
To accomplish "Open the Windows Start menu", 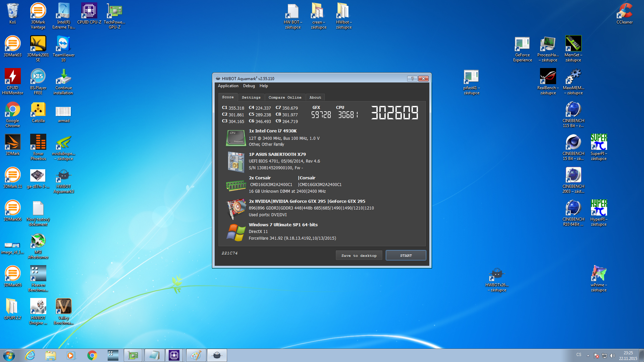I will pyautogui.click(x=9, y=355).
